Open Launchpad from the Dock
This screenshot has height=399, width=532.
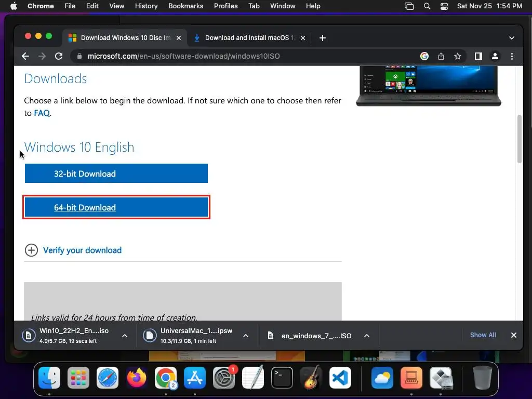(x=78, y=378)
